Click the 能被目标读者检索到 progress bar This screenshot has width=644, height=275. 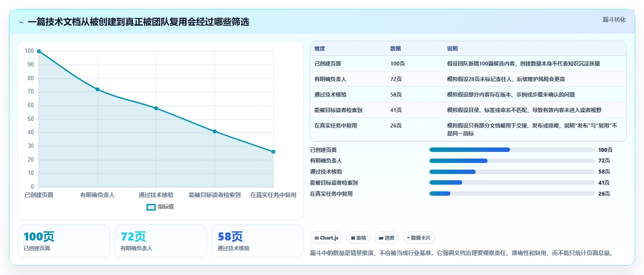(x=512, y=182)
